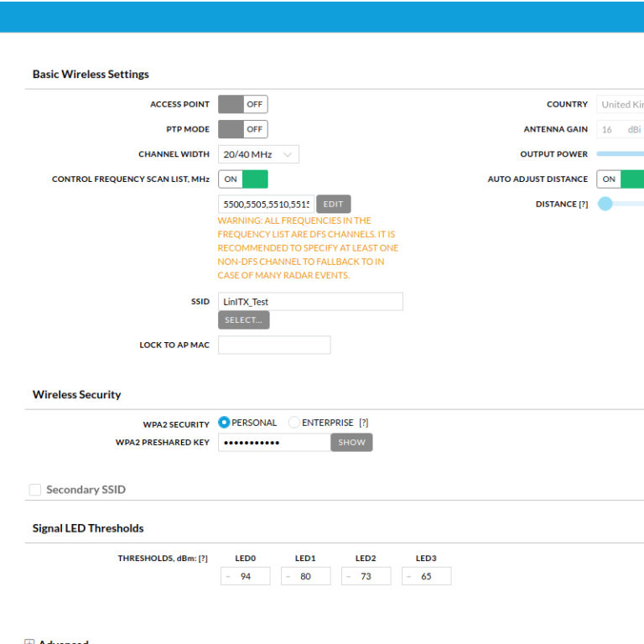Open WPA2 security help [?] icon
The width and height of the screenshot is (644, 644).
[363, 423]
